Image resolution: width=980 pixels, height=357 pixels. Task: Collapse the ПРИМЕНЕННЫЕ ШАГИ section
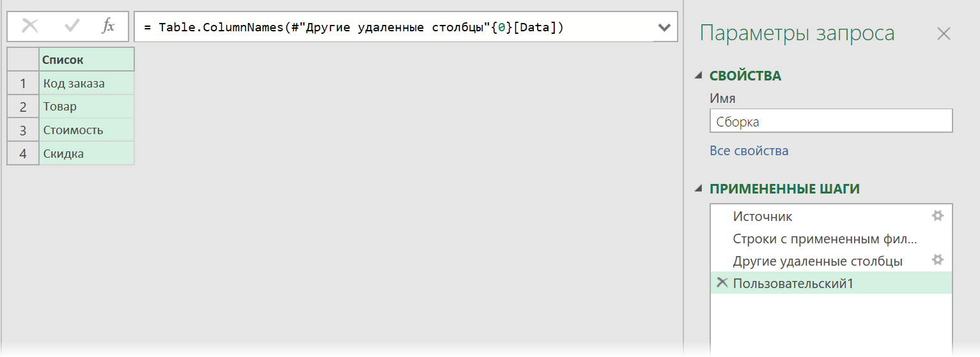click(x=699, y=189)
